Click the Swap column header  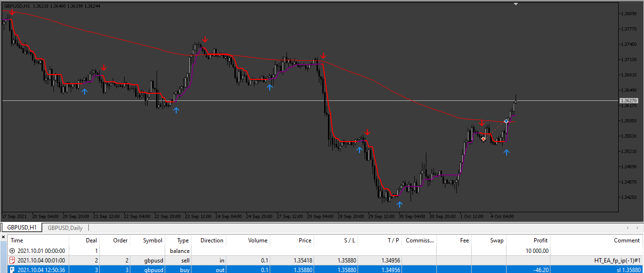click(488, 240)
